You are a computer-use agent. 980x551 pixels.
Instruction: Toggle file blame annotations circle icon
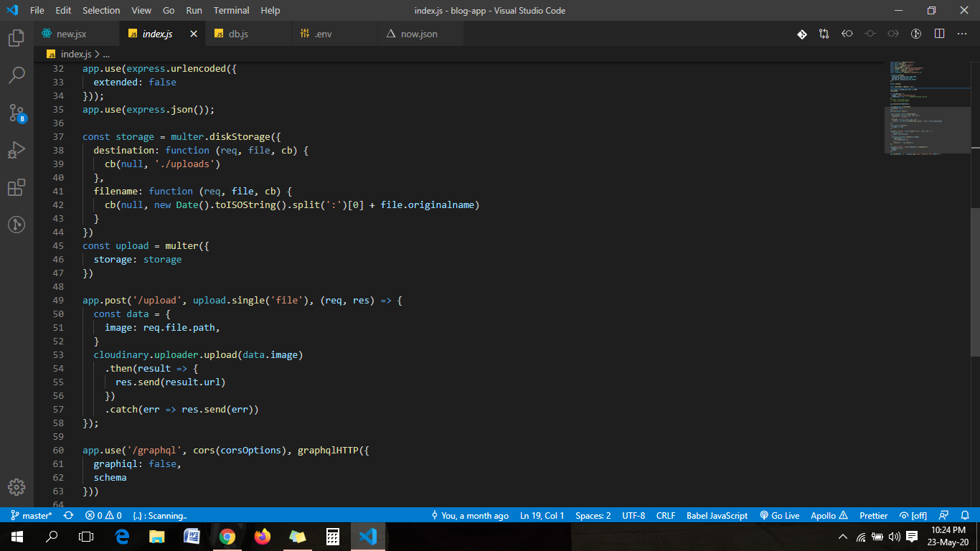pyautogui.click(x=916, y=34)
